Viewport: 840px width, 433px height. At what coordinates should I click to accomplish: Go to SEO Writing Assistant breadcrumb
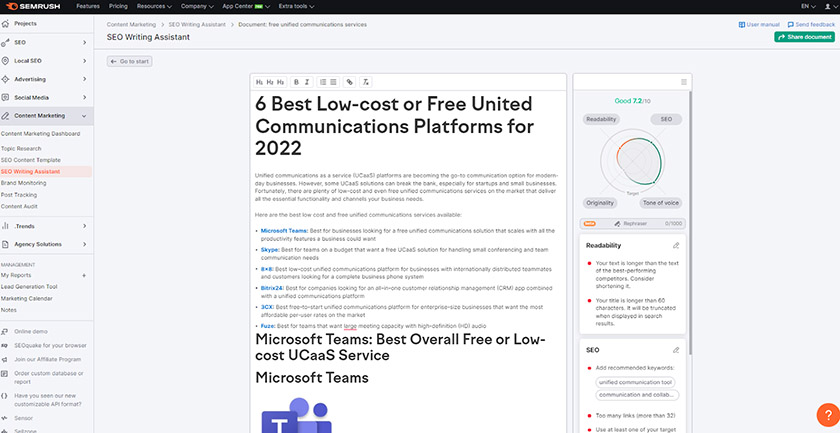point(197,25)
